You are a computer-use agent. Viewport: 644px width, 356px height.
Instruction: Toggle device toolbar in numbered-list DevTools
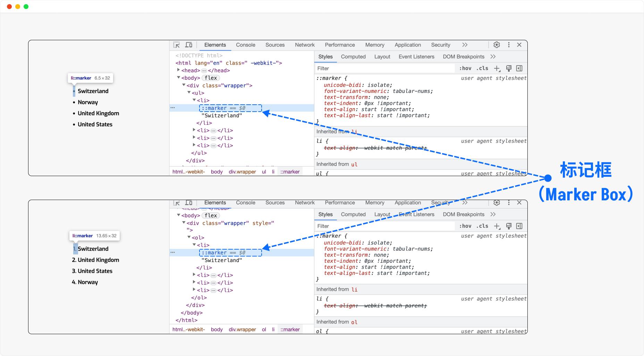tap(189, 203)
